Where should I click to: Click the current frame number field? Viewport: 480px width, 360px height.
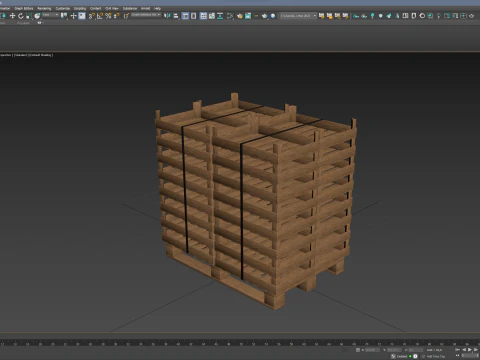(x=470, y=356)
